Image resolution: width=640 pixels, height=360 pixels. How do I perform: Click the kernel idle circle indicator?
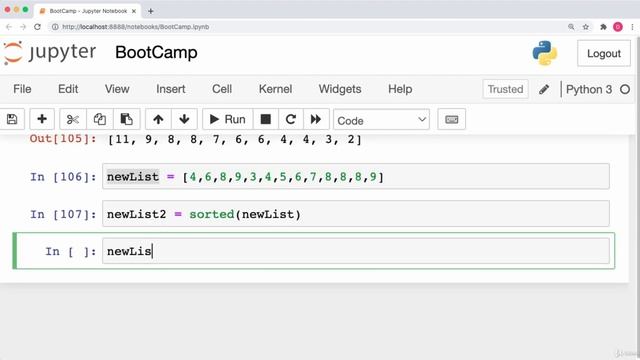coord(624,89)
